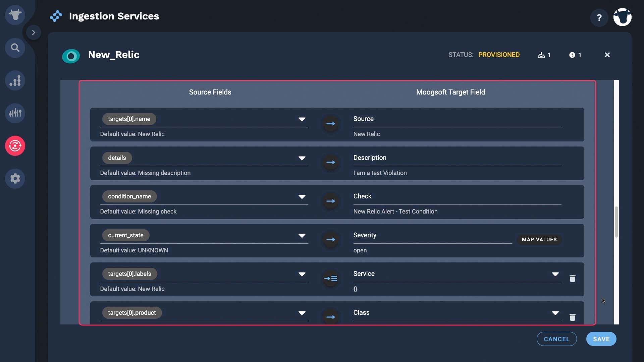
Task: Click the 'Moogsoft Target Field' column header
Action: [450, 92]
